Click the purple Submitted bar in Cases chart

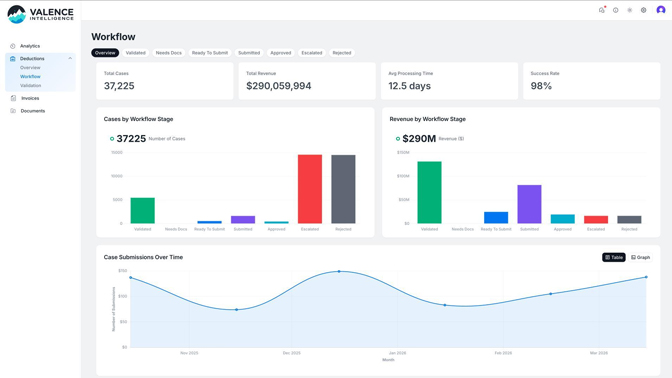[x=243, y=219]
